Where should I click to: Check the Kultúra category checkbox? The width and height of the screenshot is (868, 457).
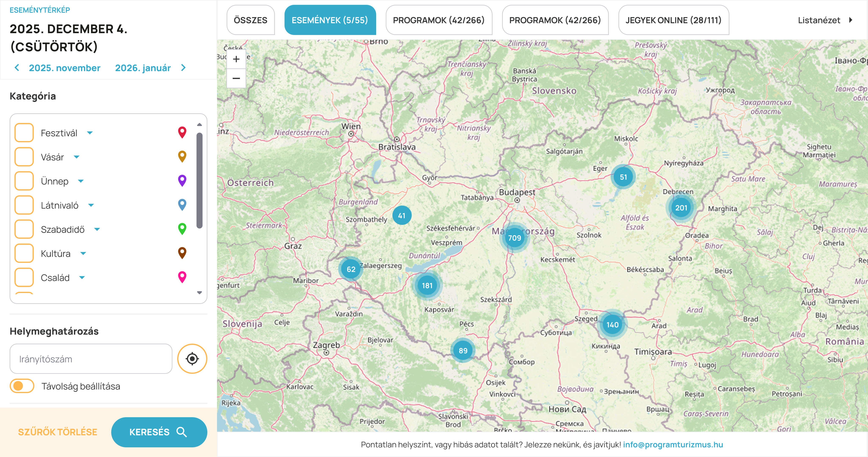[24, 253]
